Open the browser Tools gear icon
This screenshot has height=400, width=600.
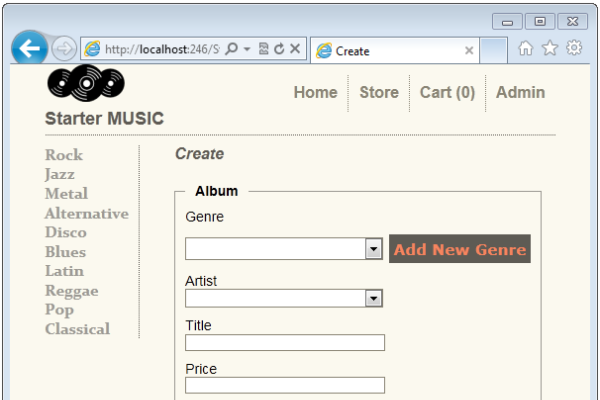coord(574,48)
